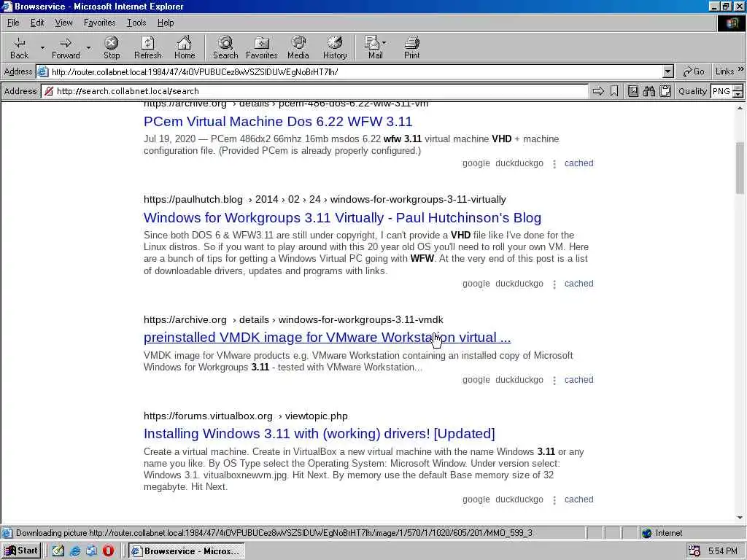This screenshot has height=560, width=747.
Task: Open Paul Hutchinson's Blog result link
Action: click(342, 217)
